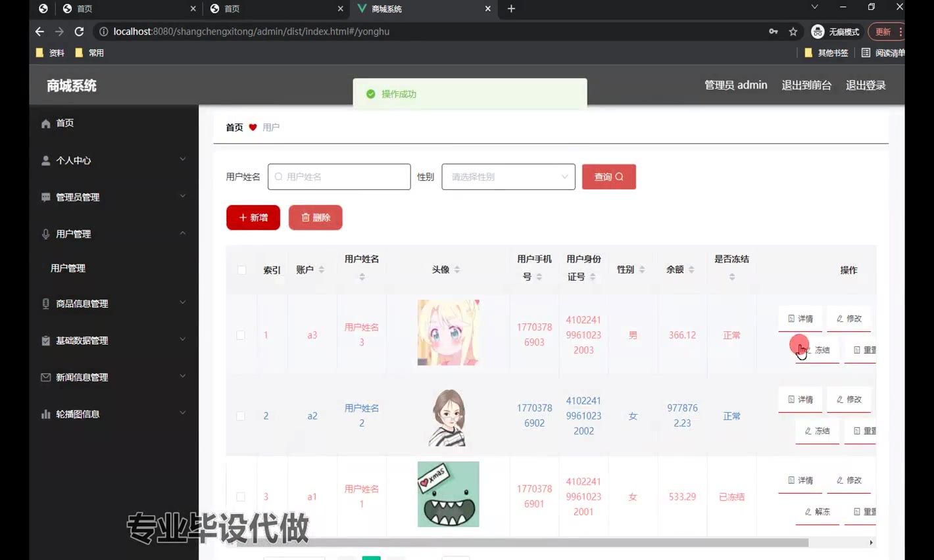Screen dimensions: 934x560
Task: Sort the table by the 用户姓名 column arrows
Action: point(362,277)
